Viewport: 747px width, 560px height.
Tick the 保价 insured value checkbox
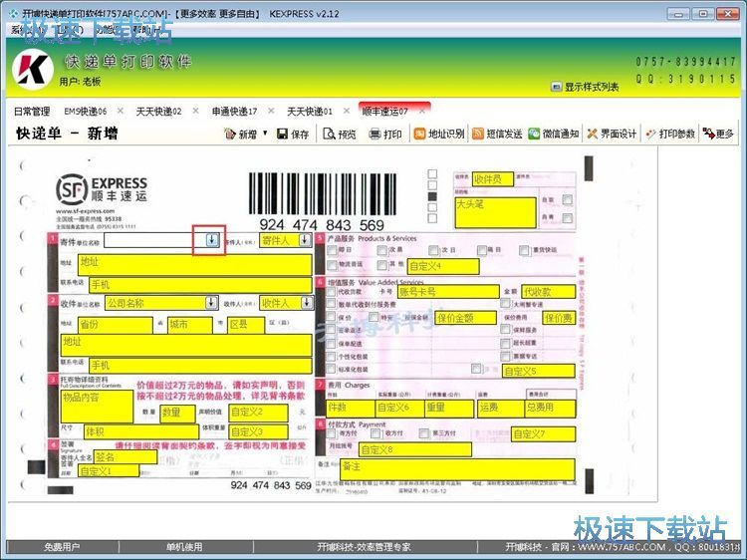[331, 317]
